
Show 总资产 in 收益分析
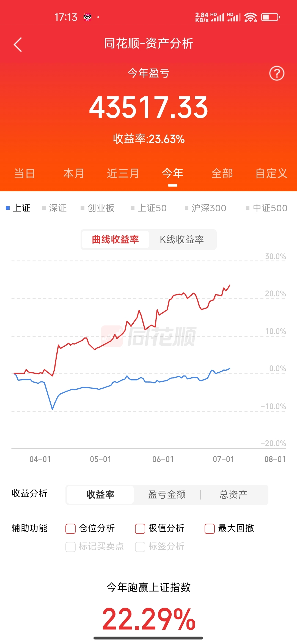pyautogui.click(x=233, y=495)
